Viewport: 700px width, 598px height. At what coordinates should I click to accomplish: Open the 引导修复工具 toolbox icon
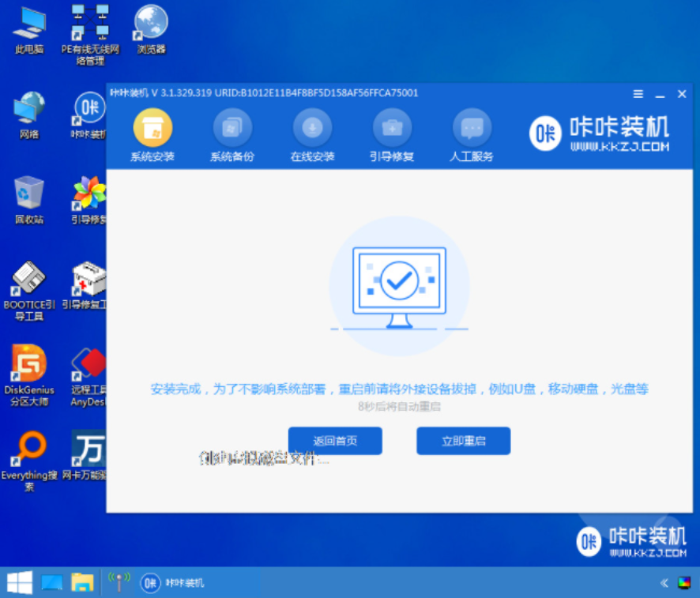point(85,286)
